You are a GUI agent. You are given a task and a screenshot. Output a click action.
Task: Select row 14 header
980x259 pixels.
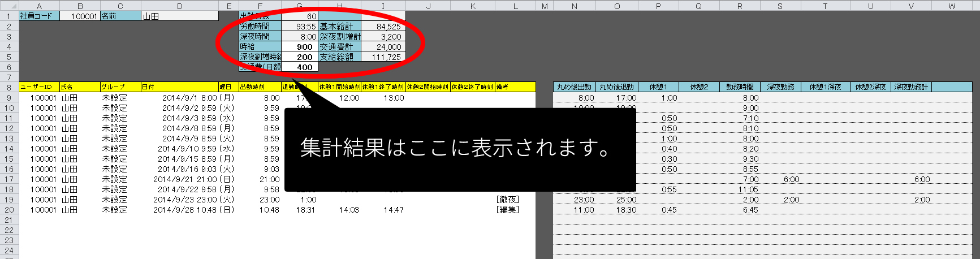tap(9, 149)
